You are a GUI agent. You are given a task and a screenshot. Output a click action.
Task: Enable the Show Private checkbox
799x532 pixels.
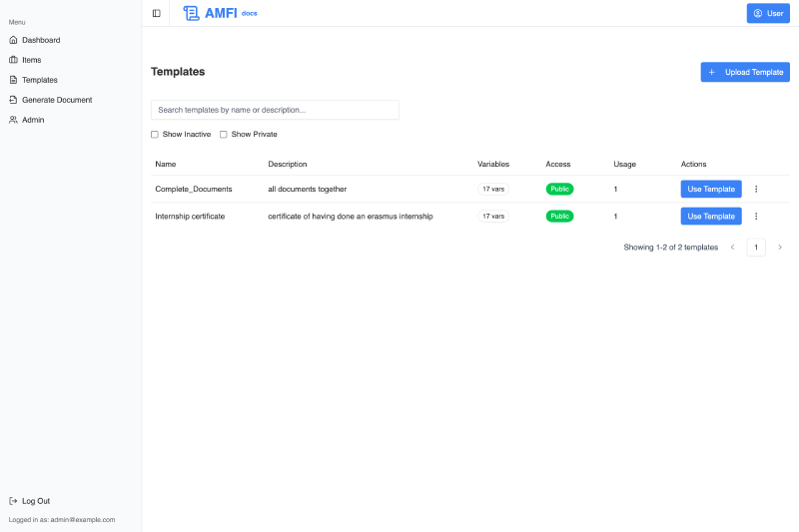223,135
